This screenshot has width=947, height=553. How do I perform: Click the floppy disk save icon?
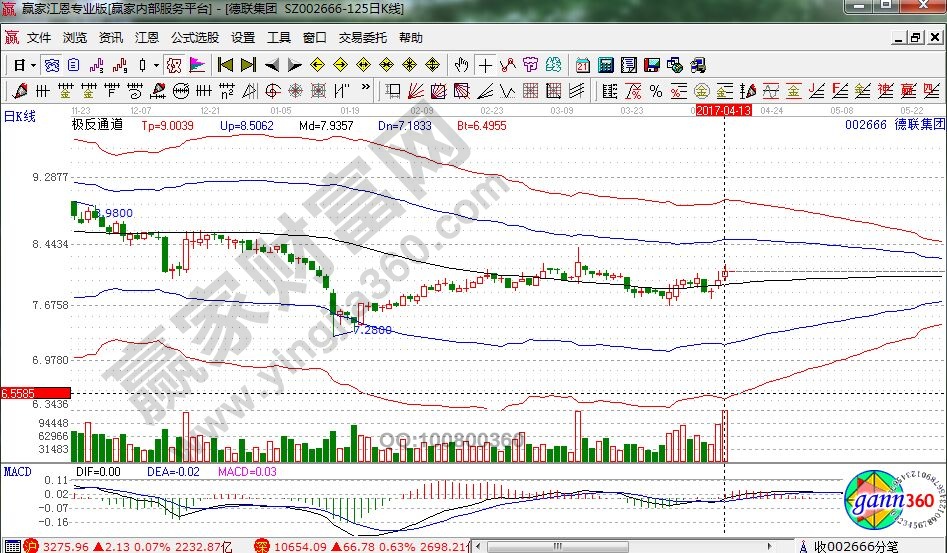(651, 65)
